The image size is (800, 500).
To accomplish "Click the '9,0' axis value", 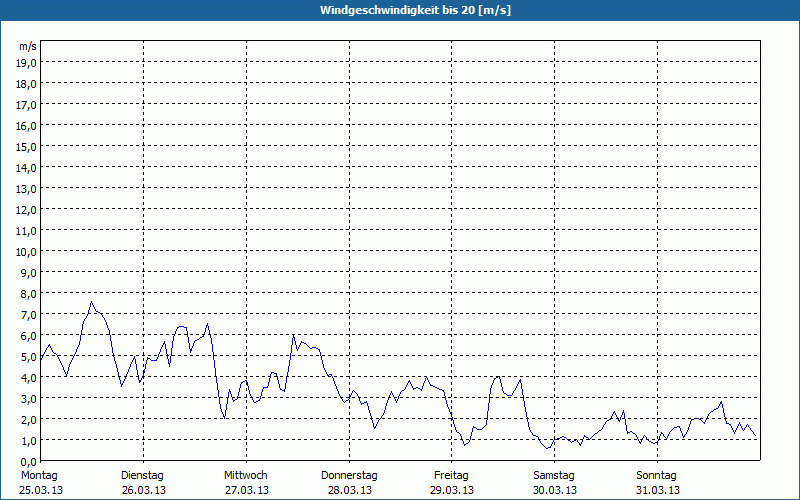I will click(x=29, y=272).
